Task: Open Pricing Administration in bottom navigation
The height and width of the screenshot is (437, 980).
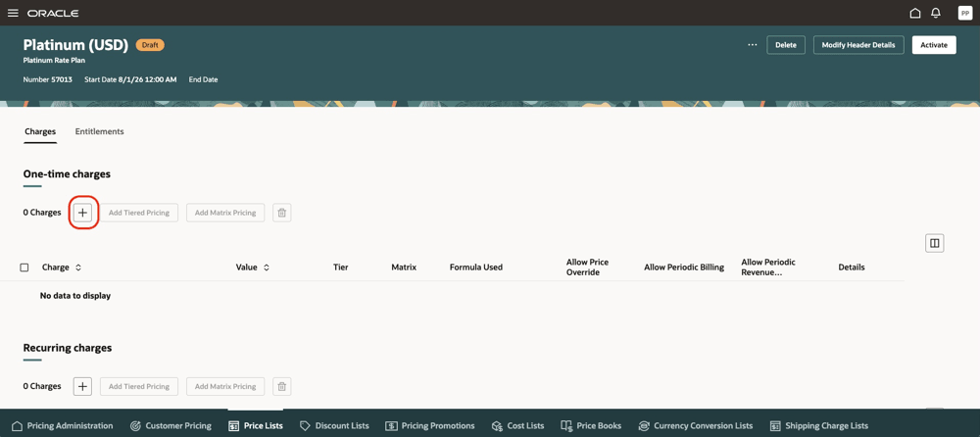Action: tap(63, 426)
